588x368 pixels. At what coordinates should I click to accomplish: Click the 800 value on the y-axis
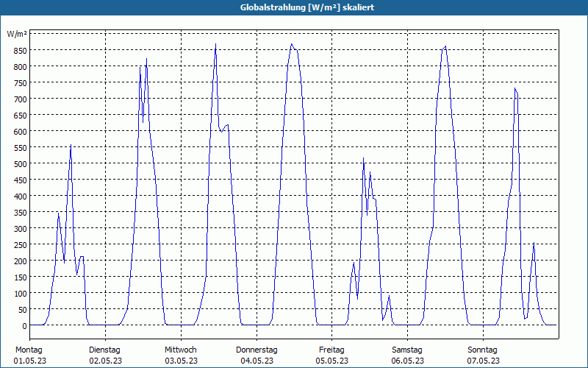21,66
